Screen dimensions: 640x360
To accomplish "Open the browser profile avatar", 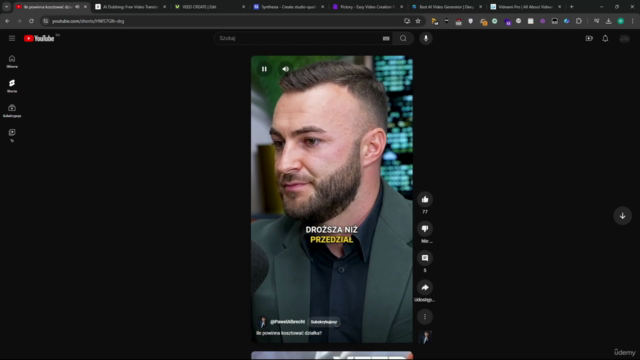I will point(620,21).
